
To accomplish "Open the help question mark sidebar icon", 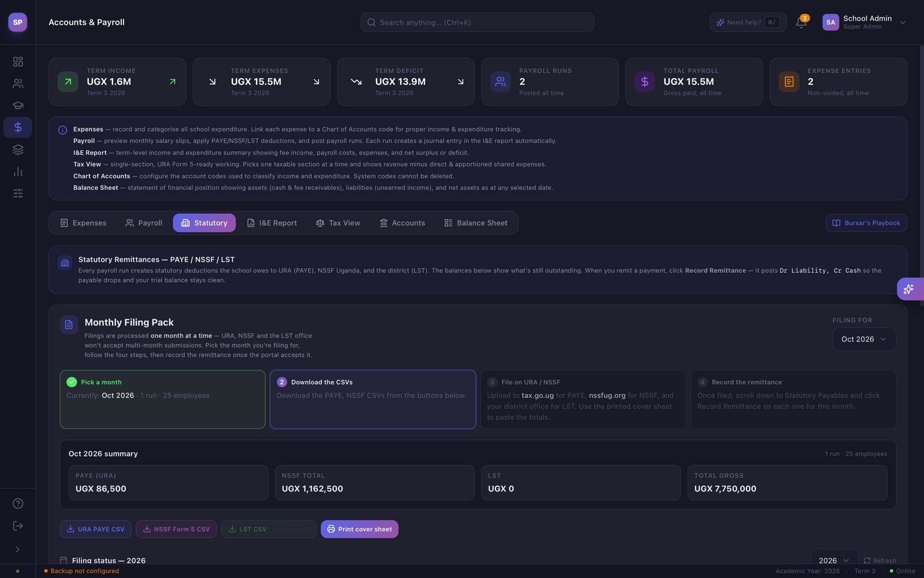I will coord(18,504).
